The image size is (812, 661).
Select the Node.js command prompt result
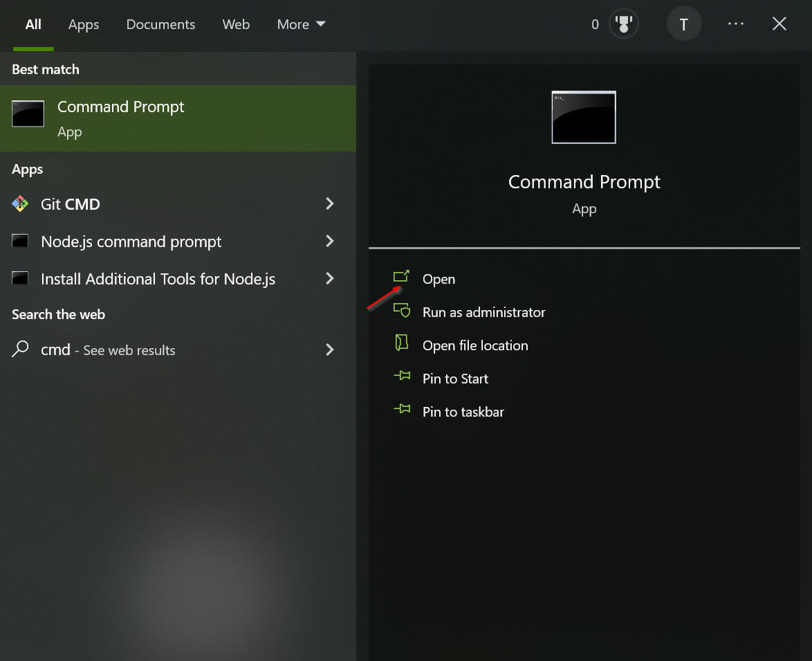pyautogui.click(x=178, y=241)
